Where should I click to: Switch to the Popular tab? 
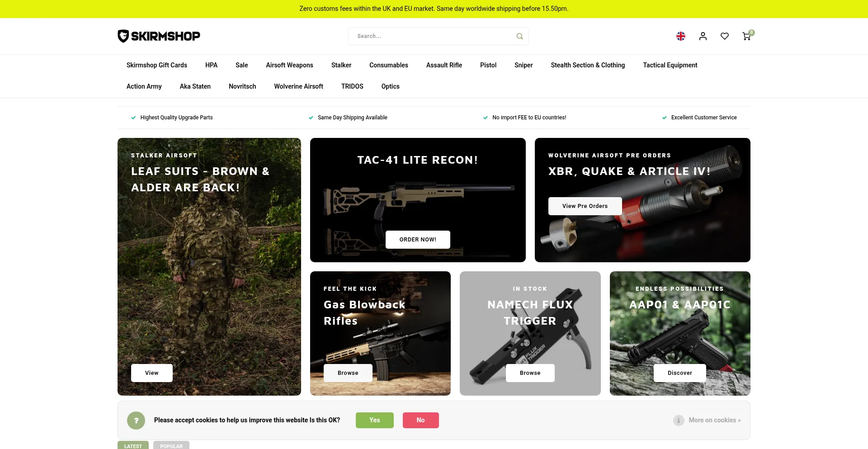(x=171, y=445)
